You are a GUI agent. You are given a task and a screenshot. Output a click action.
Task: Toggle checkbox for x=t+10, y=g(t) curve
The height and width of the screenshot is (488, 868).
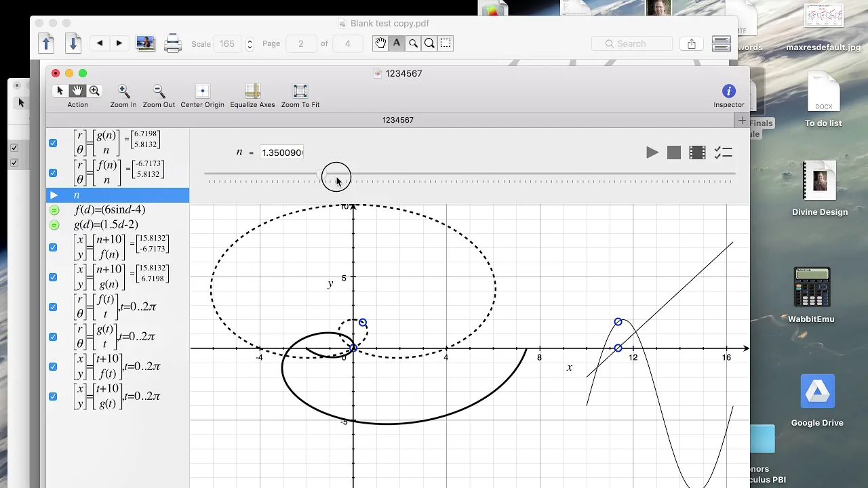(x=53, y=396)
